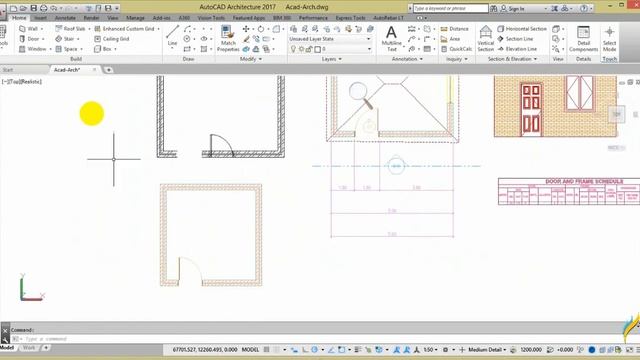Click the Area inquiry tool
The width and height of the screenshot is (640, 360).
(450, 39)
